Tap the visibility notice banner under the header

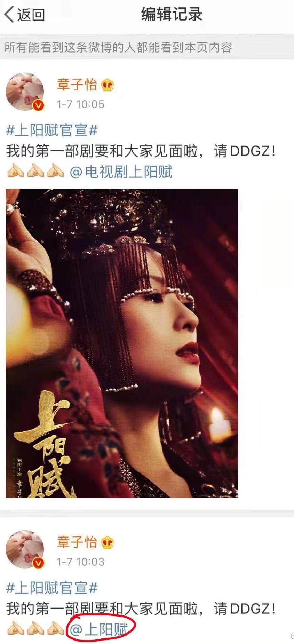[x=147, y=47]
